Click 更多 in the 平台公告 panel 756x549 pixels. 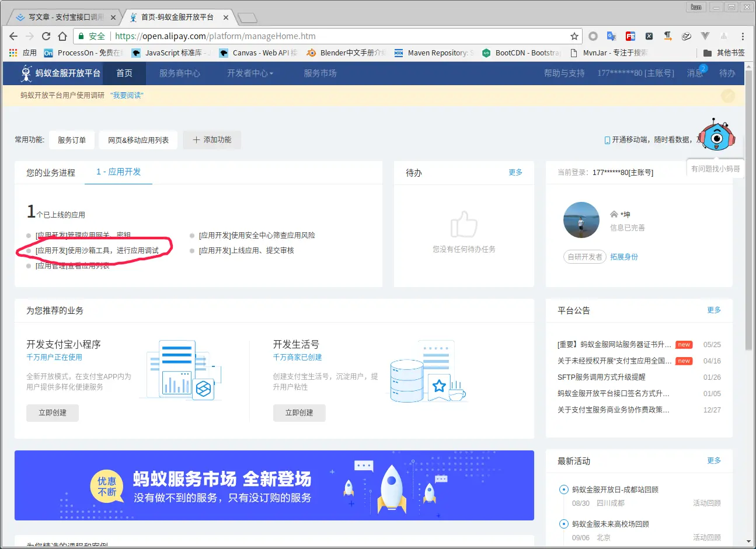(714, 310)
